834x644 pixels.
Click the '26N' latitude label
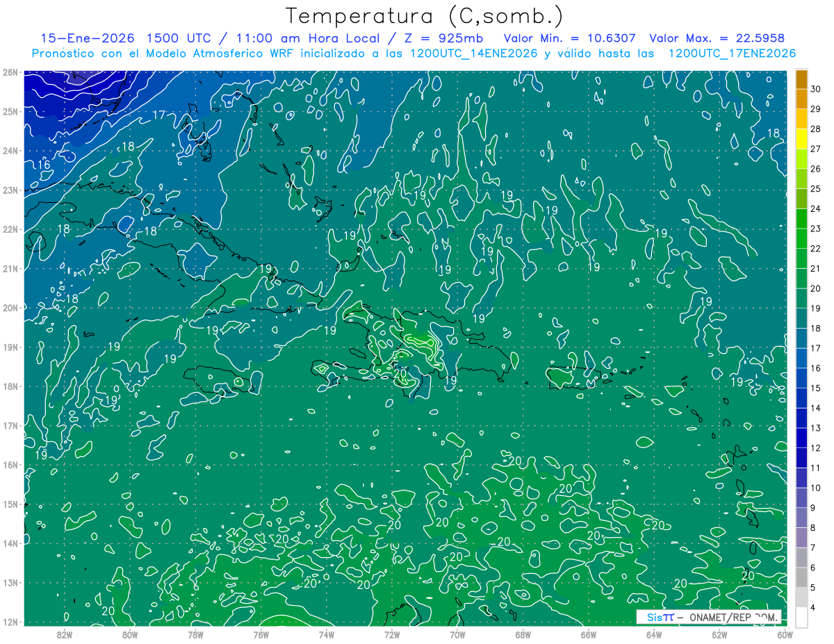click(10, 72)
